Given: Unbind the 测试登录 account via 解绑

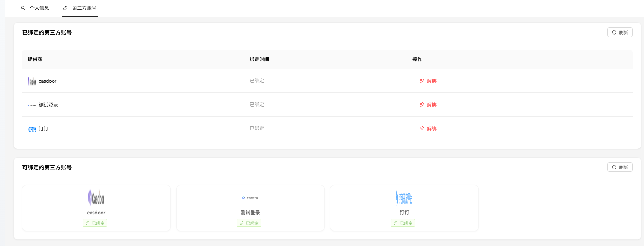Looking at the screenshot, I should [428, 105].
